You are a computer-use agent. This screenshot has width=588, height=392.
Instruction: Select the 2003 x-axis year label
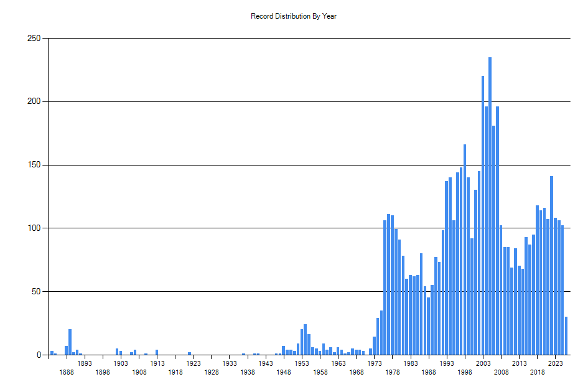point(483,363)
